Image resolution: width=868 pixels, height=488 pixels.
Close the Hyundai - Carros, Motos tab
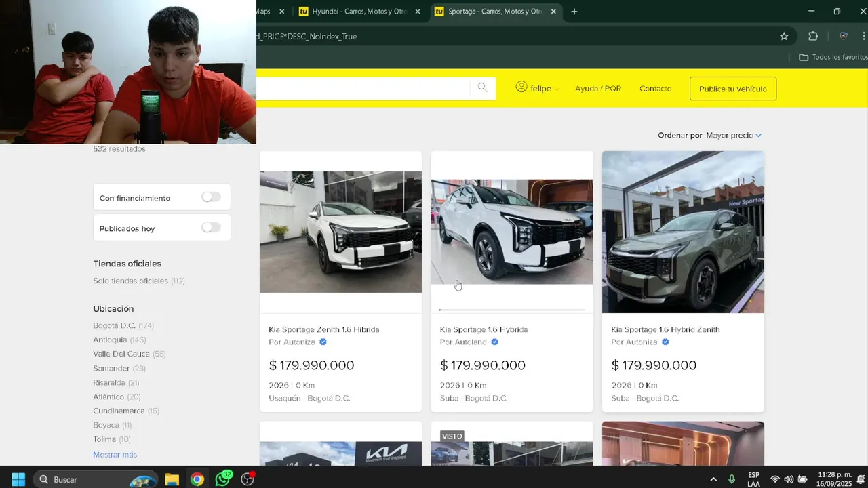tap(418, 12)
